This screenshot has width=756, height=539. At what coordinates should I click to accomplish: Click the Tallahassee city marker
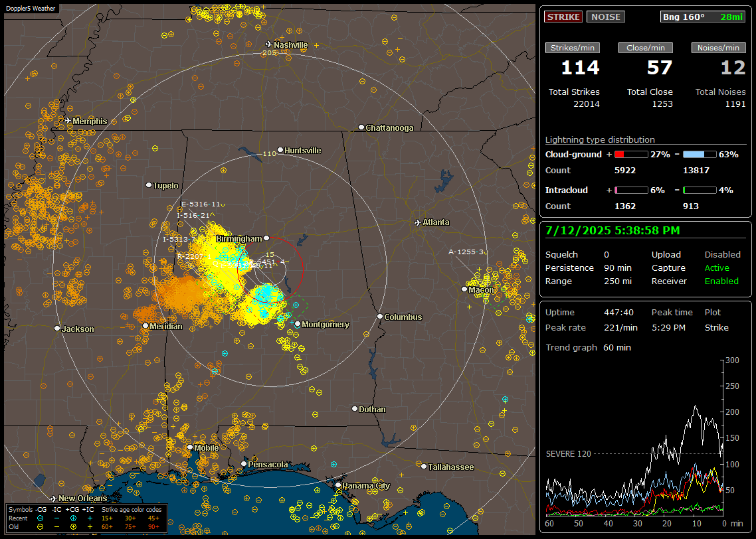[424, 466]
